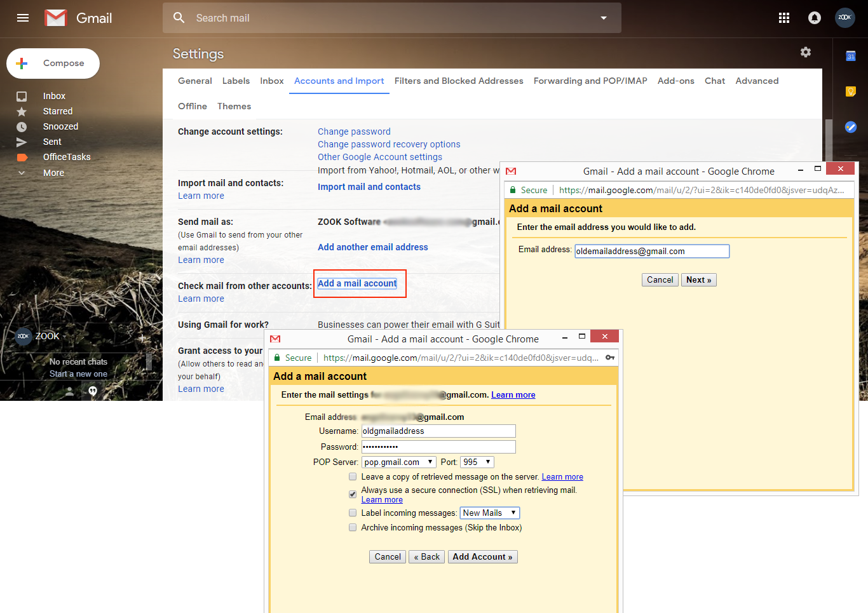Expand the More section in sidebar
868x613 pixels.
tap(53, 173)
